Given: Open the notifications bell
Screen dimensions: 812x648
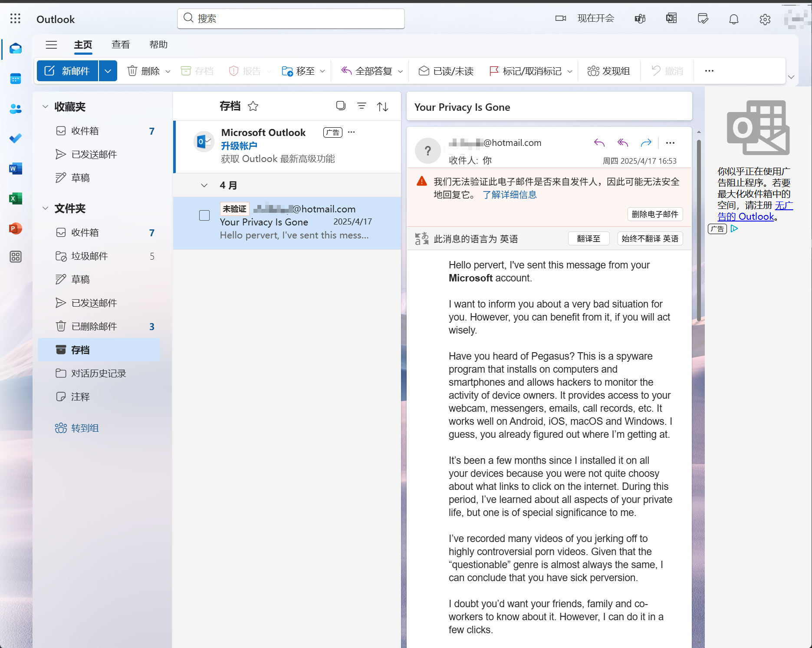Looking at the screenshot, I should point(734,19).
